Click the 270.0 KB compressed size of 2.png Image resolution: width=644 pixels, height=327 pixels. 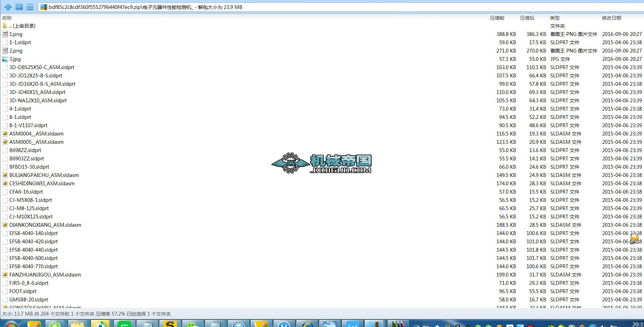536,51
